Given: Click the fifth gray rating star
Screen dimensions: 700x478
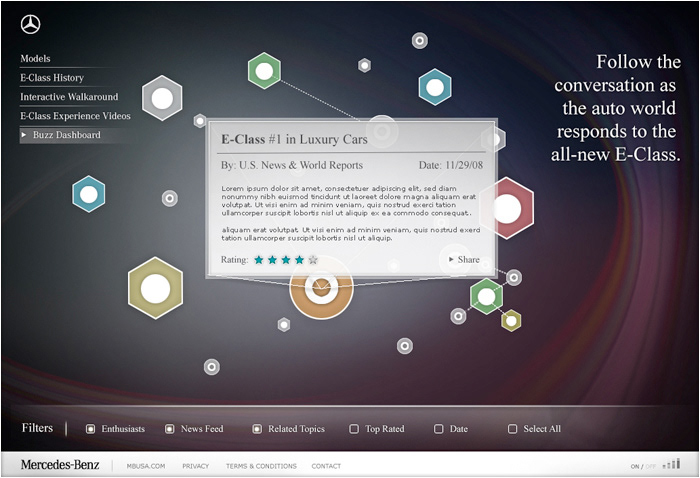Looking at the screenshot, I should click(x=313, y=260).
